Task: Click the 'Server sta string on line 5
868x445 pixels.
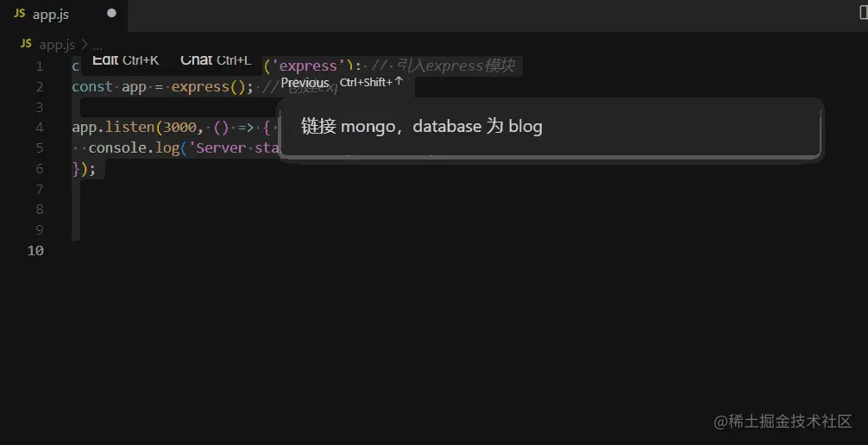Action: 235,147
